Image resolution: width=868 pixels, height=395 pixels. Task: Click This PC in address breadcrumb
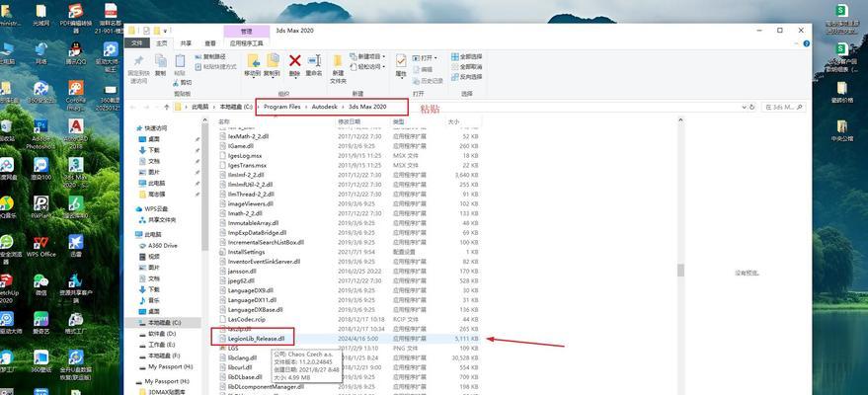[199, 107]
